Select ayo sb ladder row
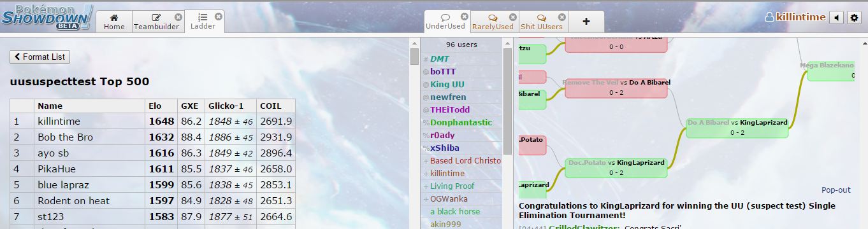This screenshot has height=229, width=868. click(152, 153)
